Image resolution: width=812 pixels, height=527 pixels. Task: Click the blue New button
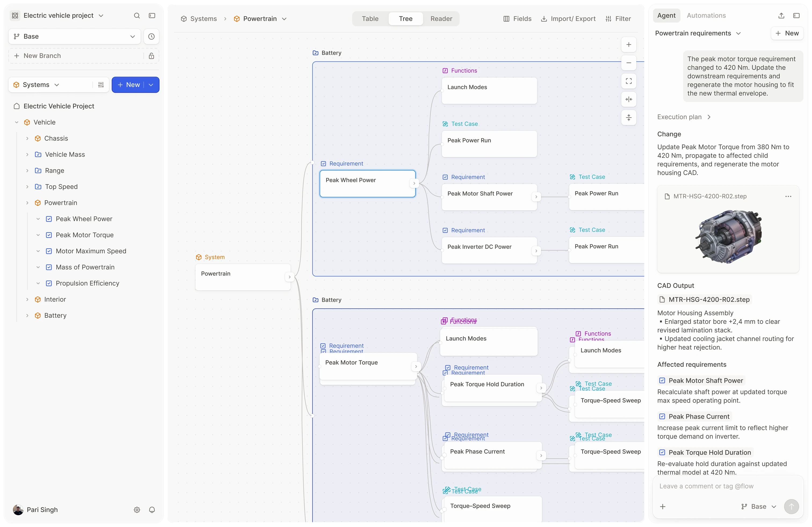[x=128, y=85]
